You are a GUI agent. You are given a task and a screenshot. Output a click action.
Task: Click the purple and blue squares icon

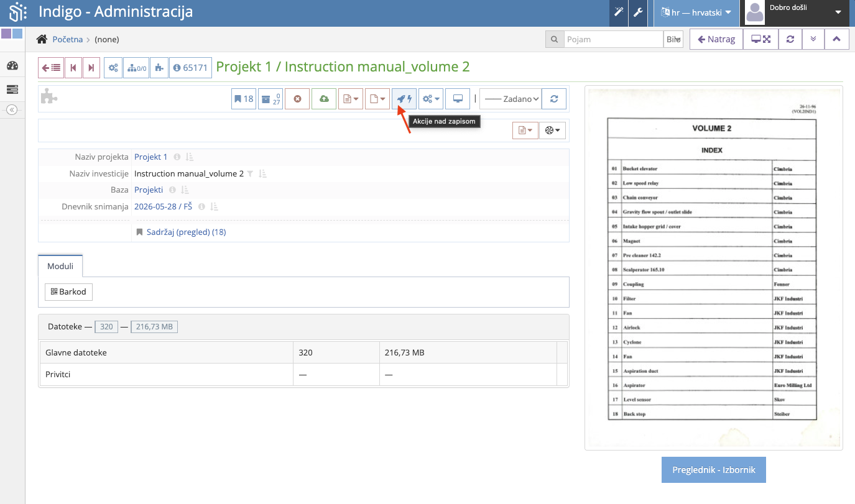tap(12, 34)
